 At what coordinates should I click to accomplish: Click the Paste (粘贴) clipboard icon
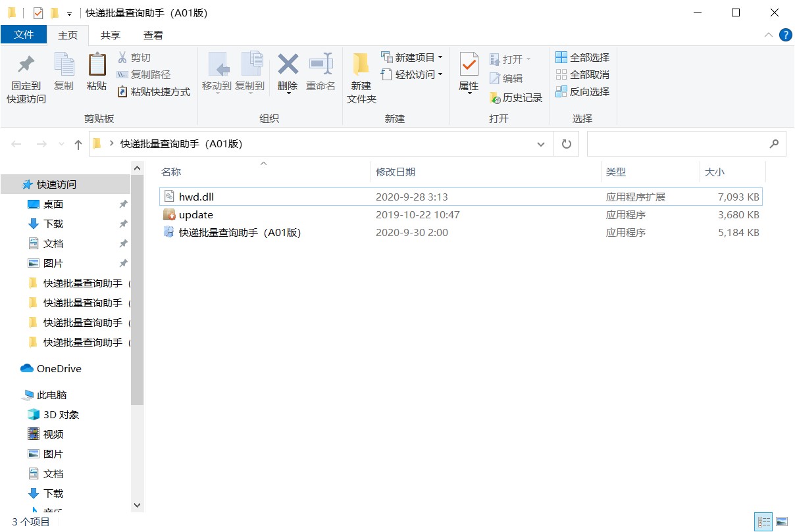[97, 65]
